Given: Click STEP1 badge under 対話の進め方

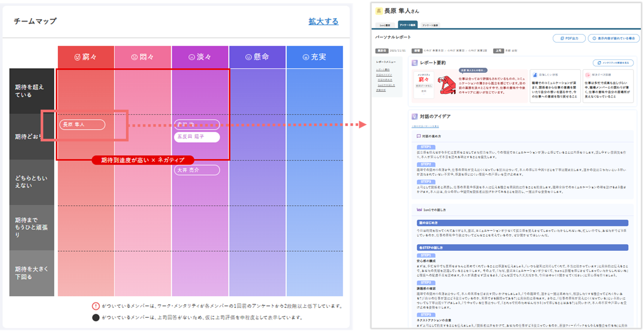Looking at the screenshot, I should coord(426,147).
